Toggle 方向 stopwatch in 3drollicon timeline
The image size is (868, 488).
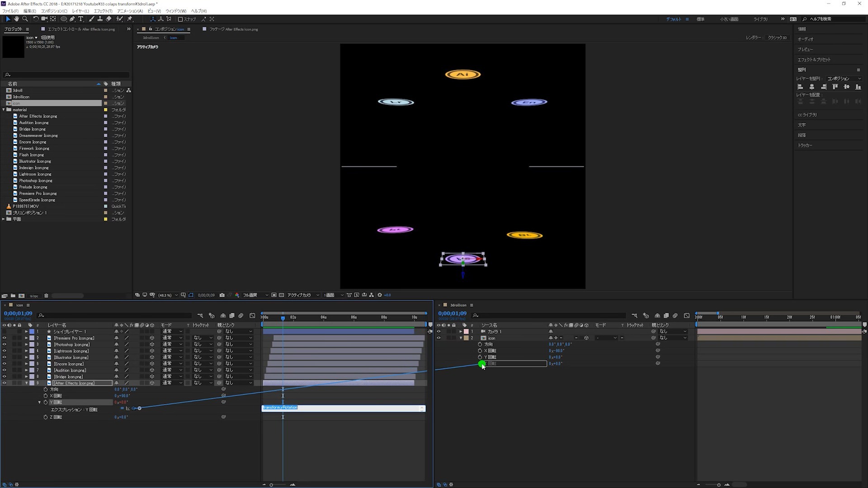480,344
